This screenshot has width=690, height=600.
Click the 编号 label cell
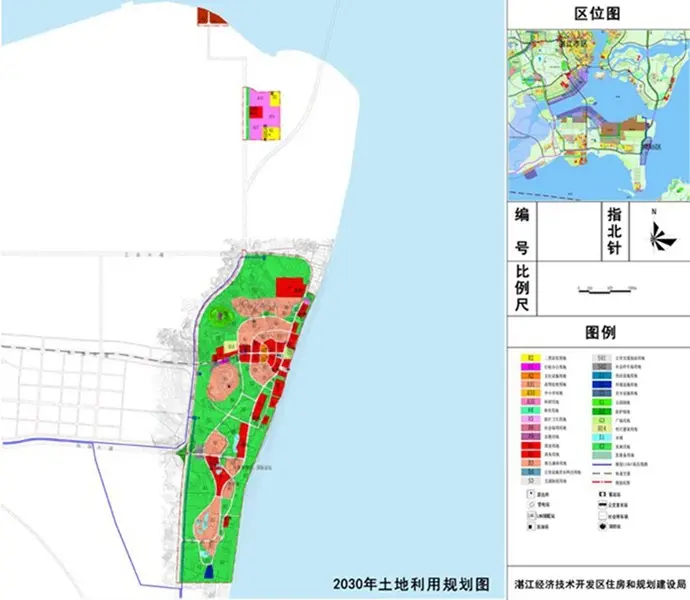pyautogui.click(x=522, y=232)
